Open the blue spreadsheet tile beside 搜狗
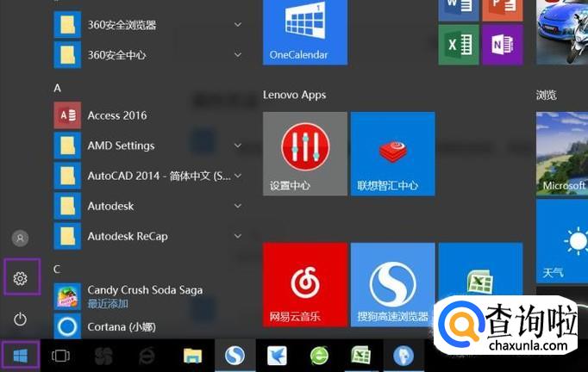Image resolution: width=588 pixels, height=372 pixels. pos(480,270)
